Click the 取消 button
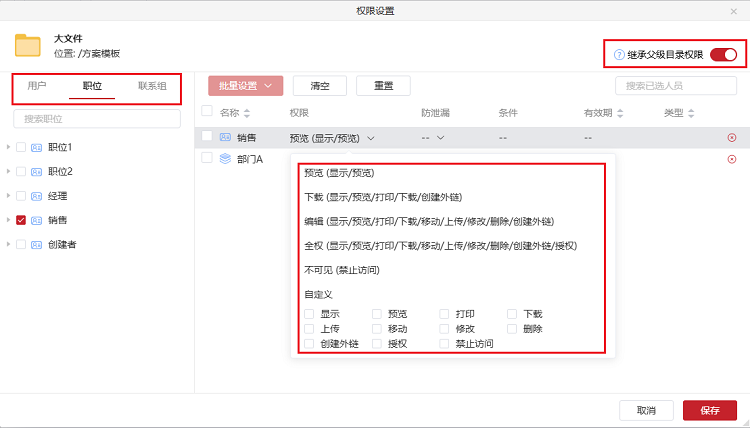The image size is (750, 428). coord(646,410)
